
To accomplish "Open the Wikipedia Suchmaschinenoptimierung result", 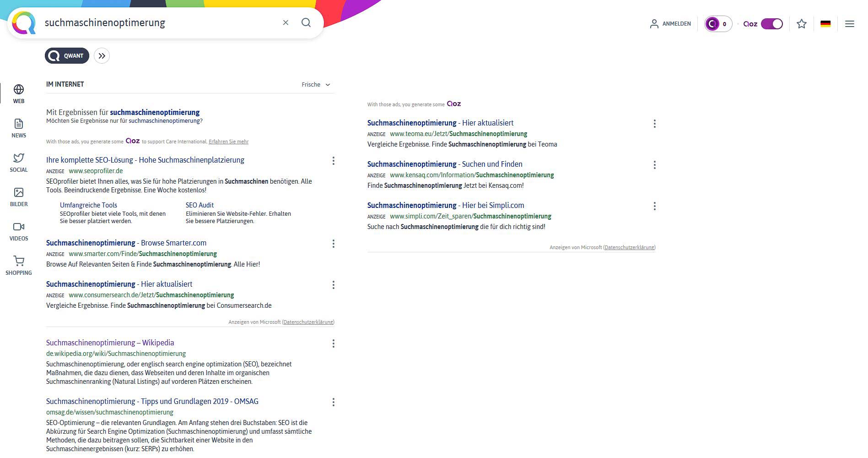I will (x=110, y=343).
